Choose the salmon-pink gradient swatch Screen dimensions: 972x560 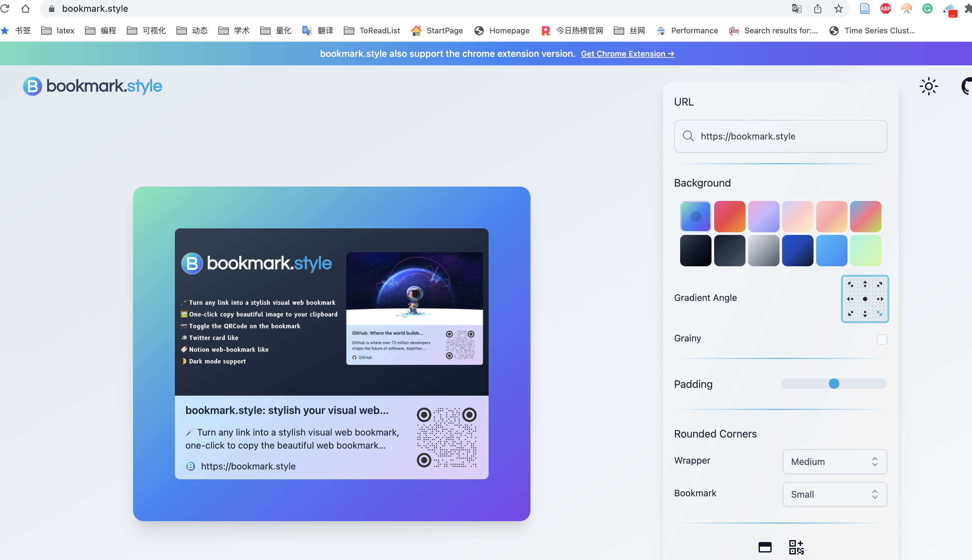click(831, 216)
